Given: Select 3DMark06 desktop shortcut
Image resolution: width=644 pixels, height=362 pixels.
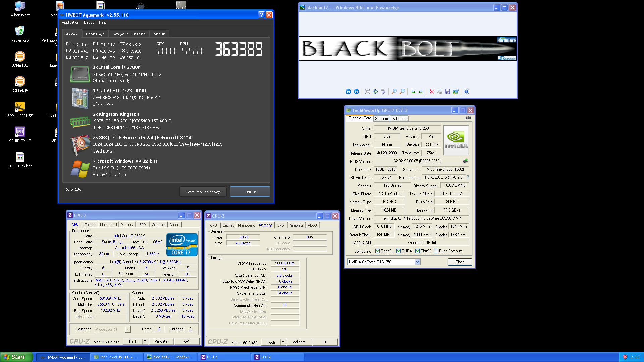Looking at the screenshot, I should click(x=20, y=84).
